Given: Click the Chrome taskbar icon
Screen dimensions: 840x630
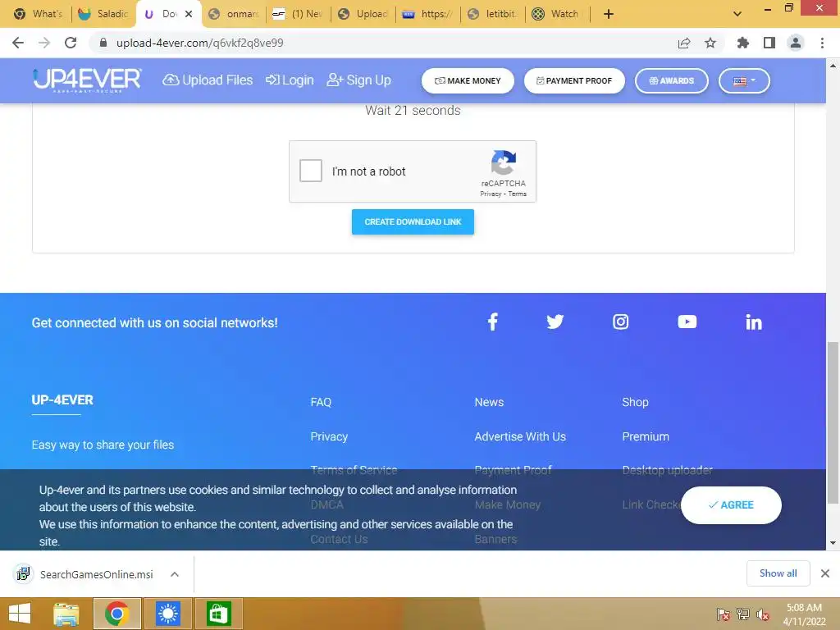Looking at the screenshot, I should [116, 614].
